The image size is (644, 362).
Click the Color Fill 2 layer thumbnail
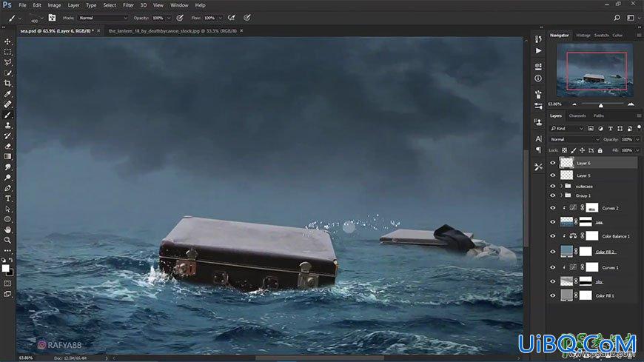[566, 252]
